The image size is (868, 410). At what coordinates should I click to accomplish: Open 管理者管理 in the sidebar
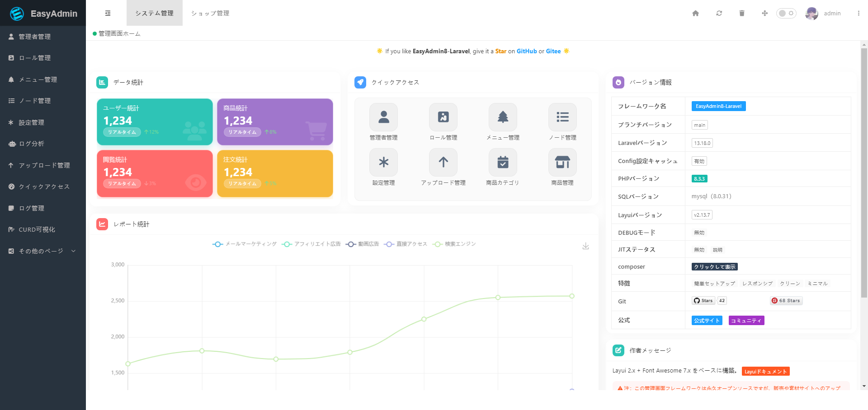43,37
